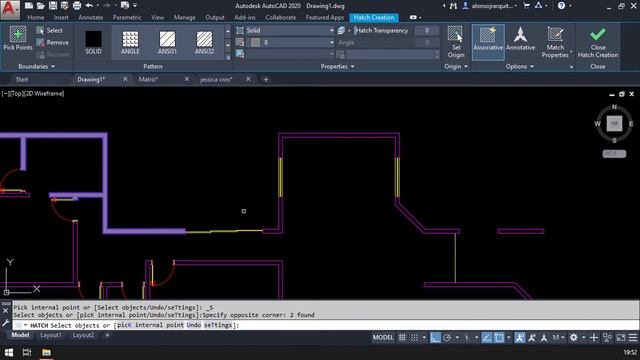Click the Select boundary objects tool

[49, 30]
